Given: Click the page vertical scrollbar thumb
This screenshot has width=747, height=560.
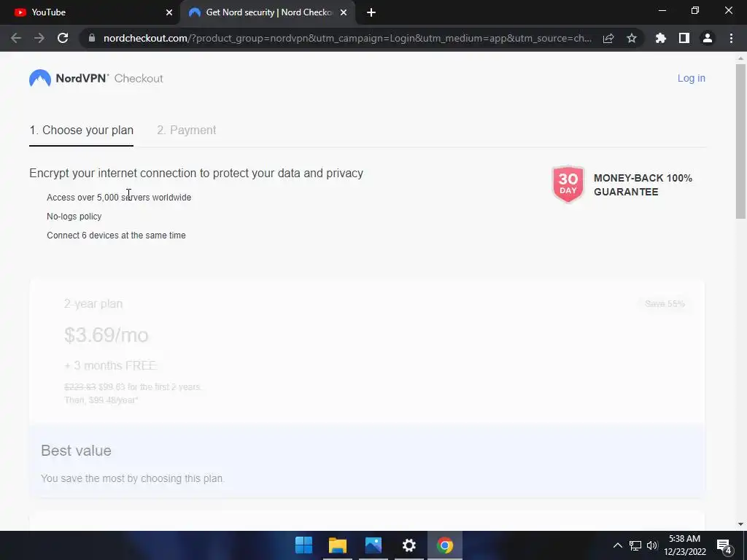Looking at the screenshot, I should coord(740,142).
